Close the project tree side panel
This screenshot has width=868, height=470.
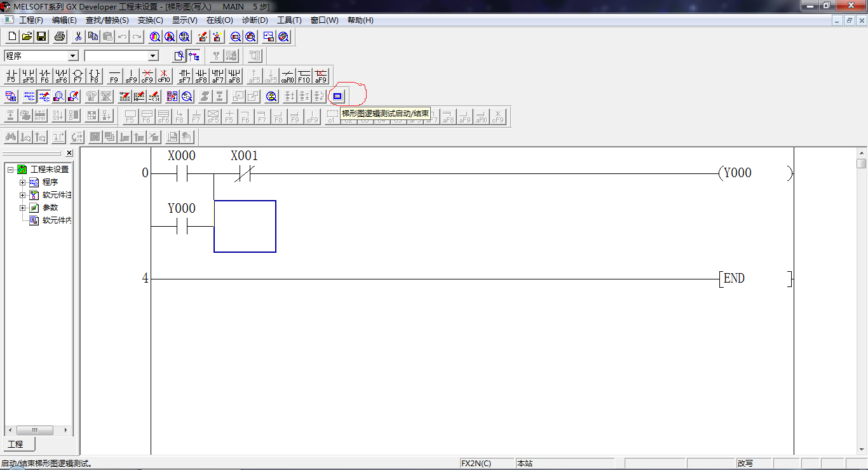69,153
